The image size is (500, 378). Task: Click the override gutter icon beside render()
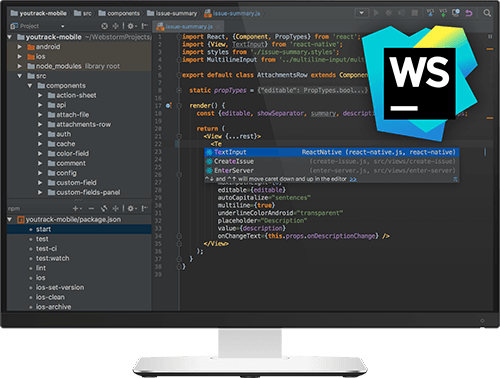(x=169, y=106)
